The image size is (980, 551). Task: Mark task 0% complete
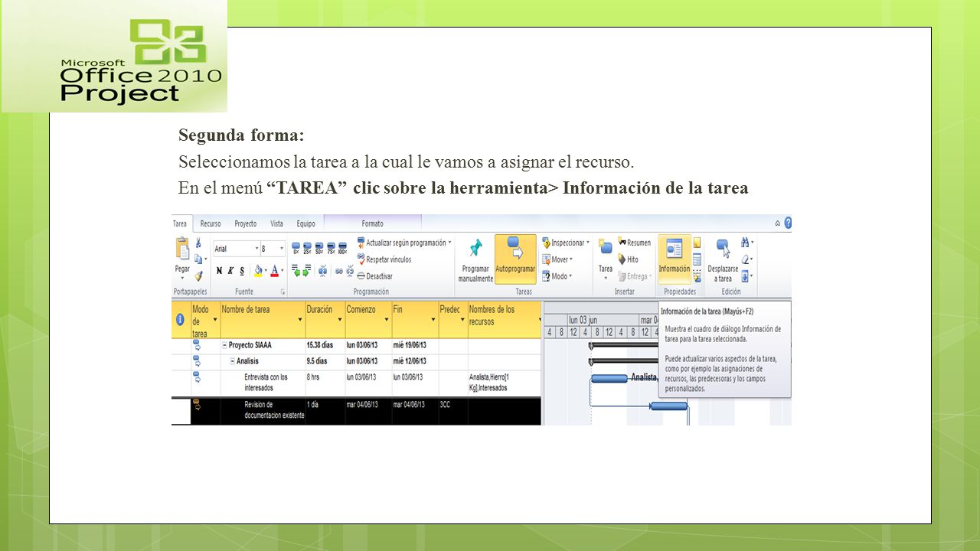tap(296, 247)
